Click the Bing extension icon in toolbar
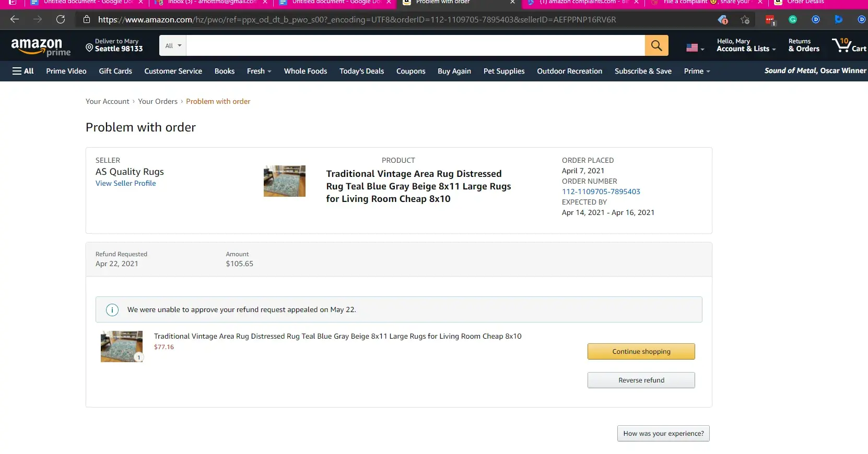This screenshot has width=868, height=454. tap(838, 20)
